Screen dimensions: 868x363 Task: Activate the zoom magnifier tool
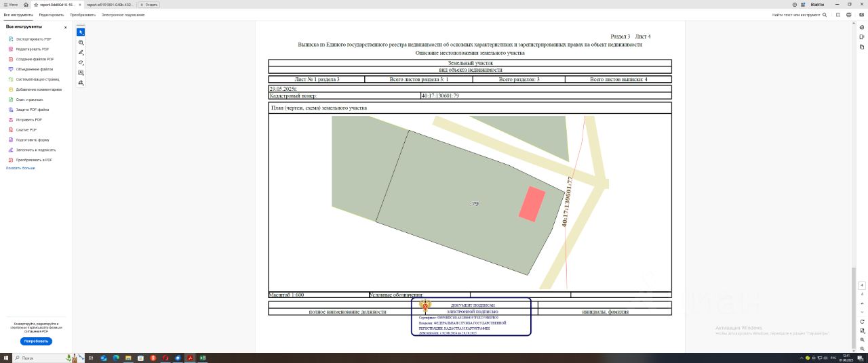click(81, 42)
